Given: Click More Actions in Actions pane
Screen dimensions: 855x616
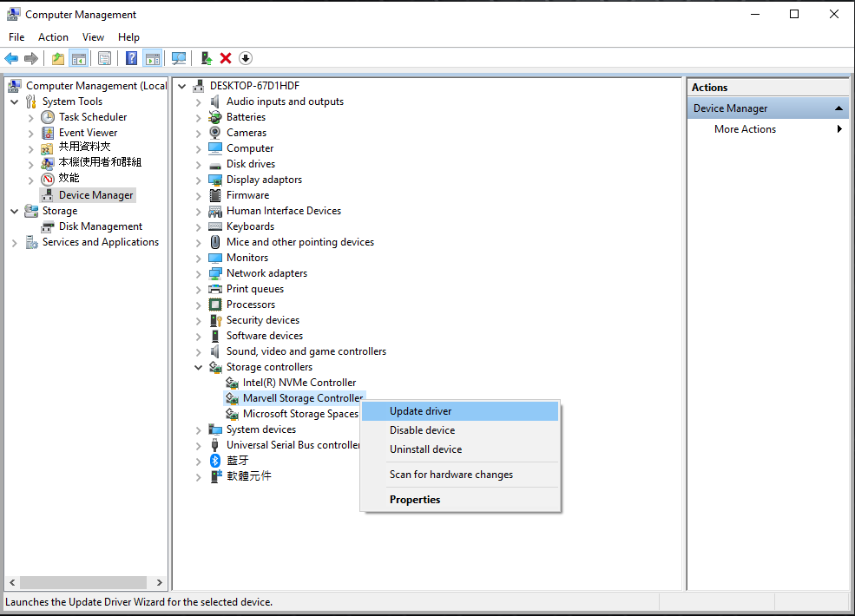Looking at the screenshot, I should pos(745,129).
